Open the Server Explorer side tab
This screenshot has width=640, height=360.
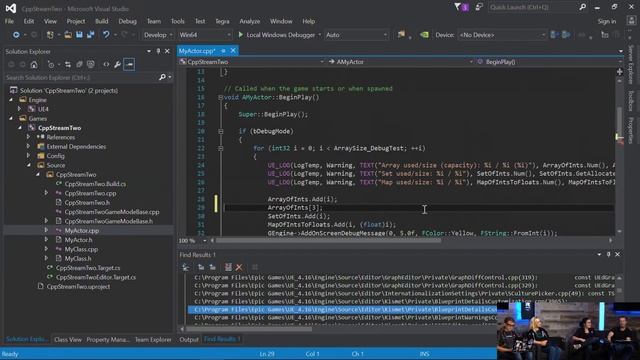[x=631, y=64]
